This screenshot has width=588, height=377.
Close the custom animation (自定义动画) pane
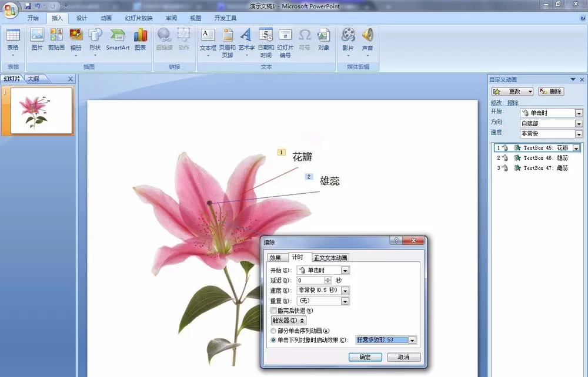coord(582,79)
